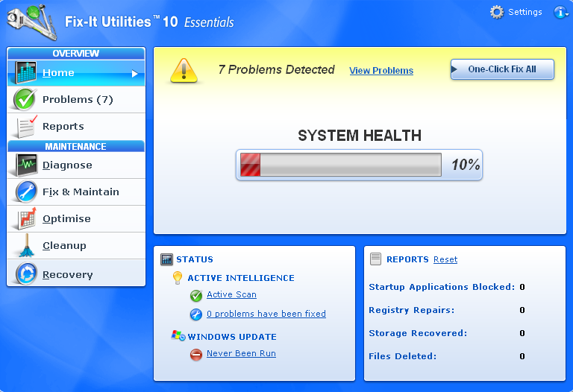Viewport: 573px width, 392px height.
Task: Click the OVERVIEW section header
Action: tap(75, 54)
